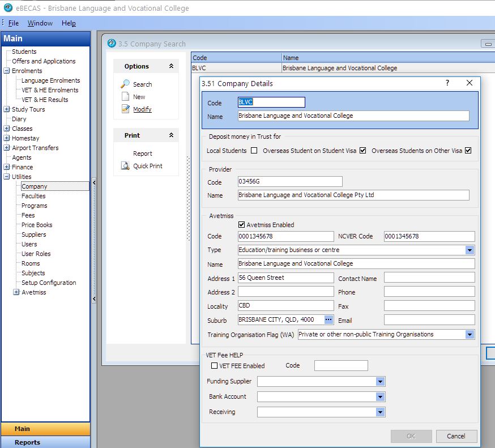Click the Cancel button
Viewport: 495px width, 448px height.
[x=456, y=436]
